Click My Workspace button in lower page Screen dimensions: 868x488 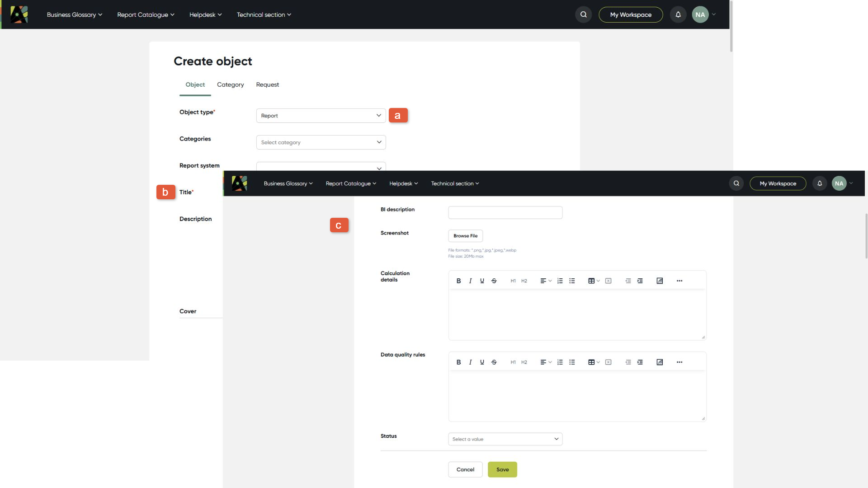tap(778, 183)
